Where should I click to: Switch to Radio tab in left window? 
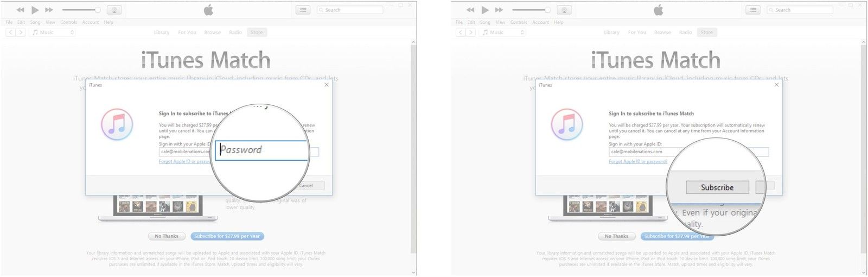tap(235, 33)
